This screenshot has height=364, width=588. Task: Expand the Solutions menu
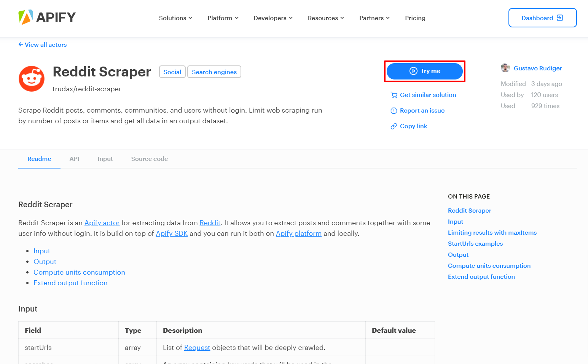[175, 18]
